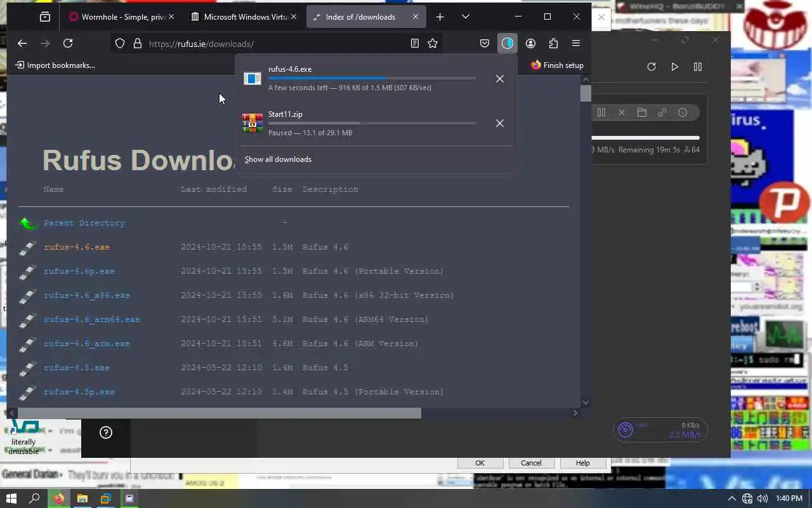This screenshot has height=508, width=812.
Task: Click the file icon beside rufus-4.6p.exe
Action: (28, 272)
